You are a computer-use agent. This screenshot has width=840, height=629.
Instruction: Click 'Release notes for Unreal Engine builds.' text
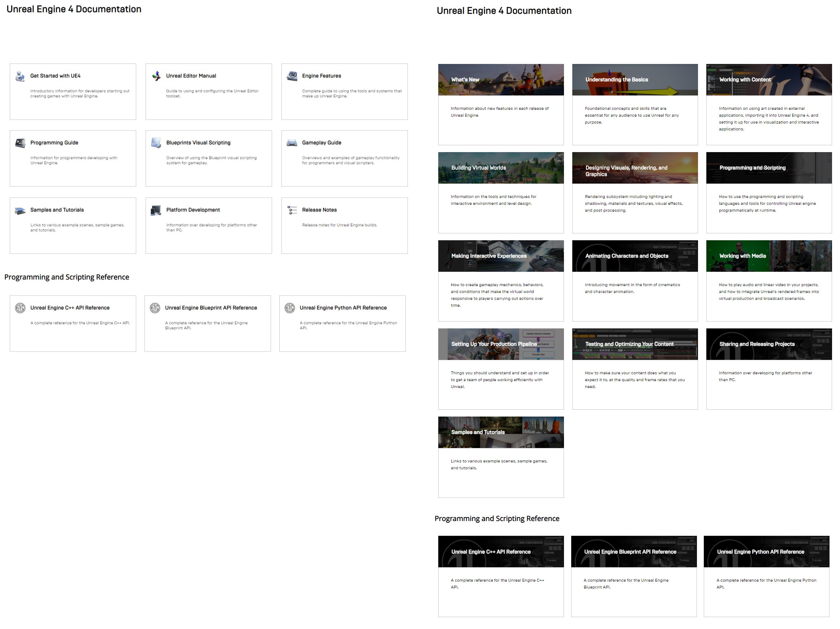coord(340,225)
